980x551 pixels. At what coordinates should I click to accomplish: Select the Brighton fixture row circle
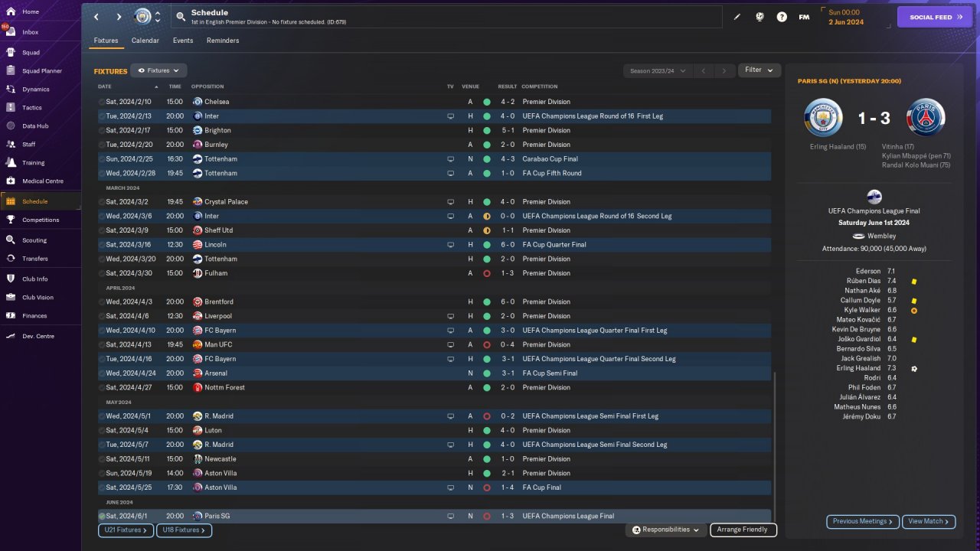102,130
